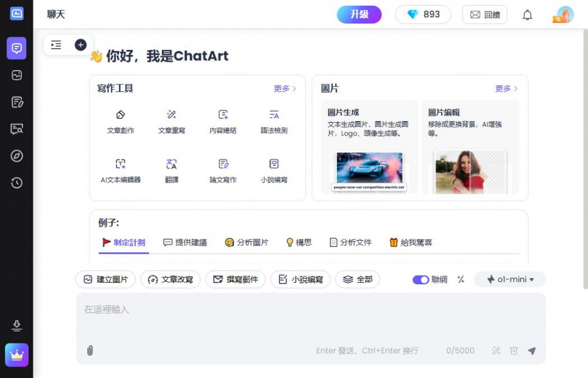Image resolution: width=588 pixels, height=378 pixels.
Task: Click the 小說編寫 shortcut button below examples
Action: (x=300, y=279)
